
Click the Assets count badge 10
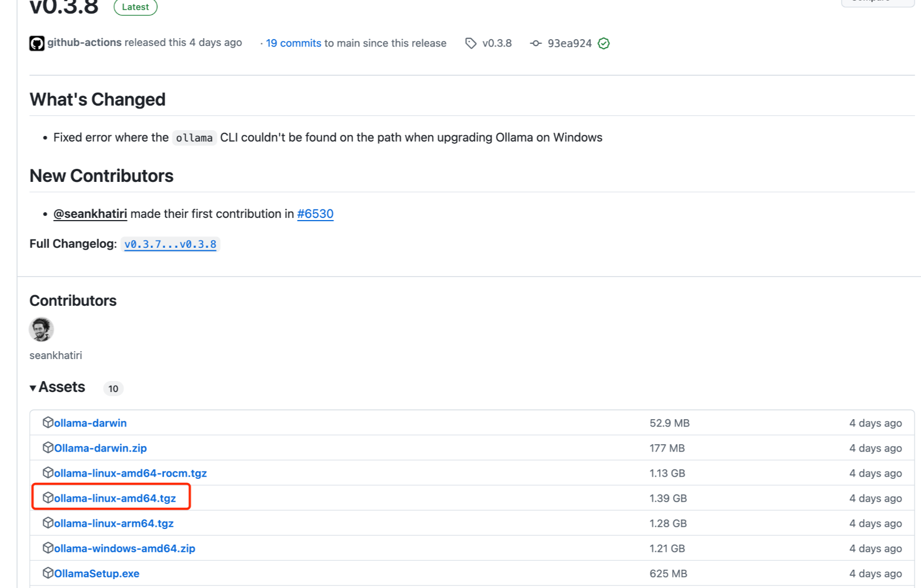point(113,388)
